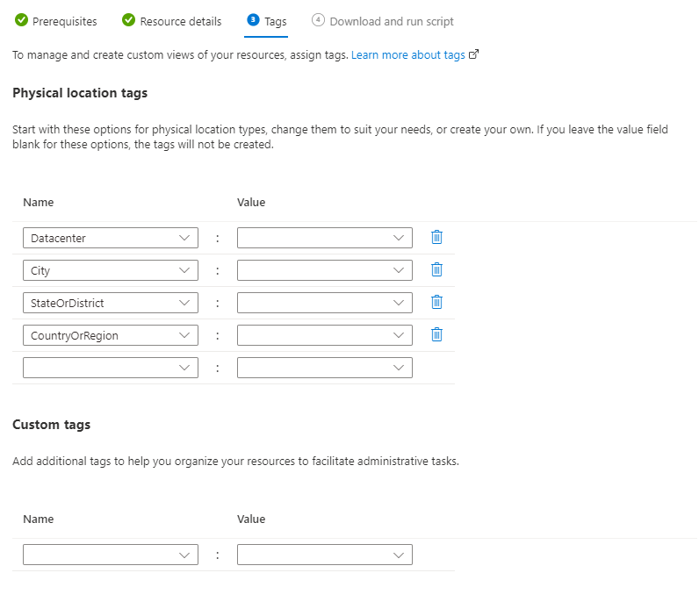Expand the City name dropdown
Viewport: 699px width, 616px height.
click(x=184, y=270)
